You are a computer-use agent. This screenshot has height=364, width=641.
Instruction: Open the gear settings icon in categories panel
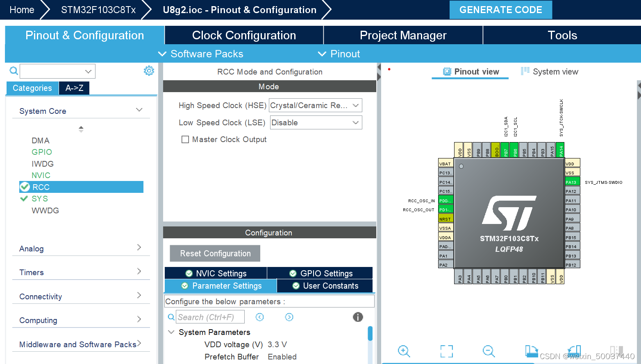[149, 71]
